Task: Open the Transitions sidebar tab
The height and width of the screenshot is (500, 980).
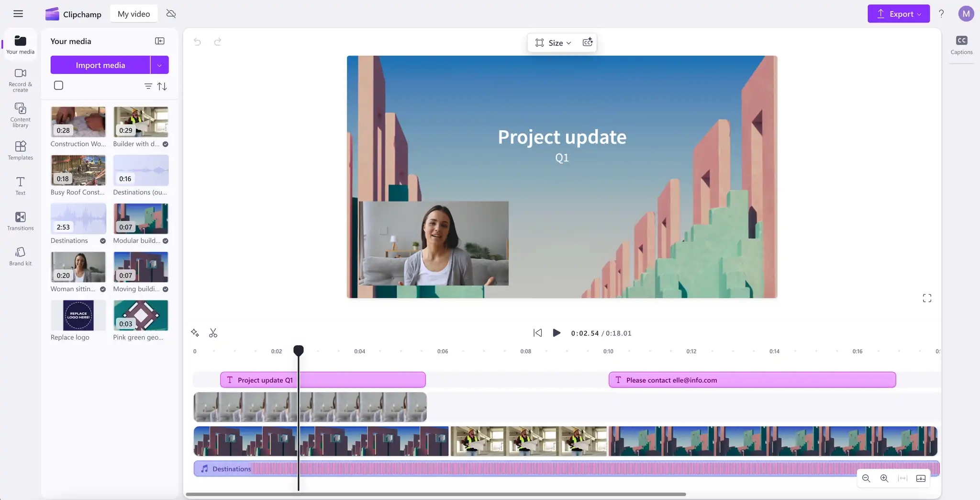Action: coord(20,221)
